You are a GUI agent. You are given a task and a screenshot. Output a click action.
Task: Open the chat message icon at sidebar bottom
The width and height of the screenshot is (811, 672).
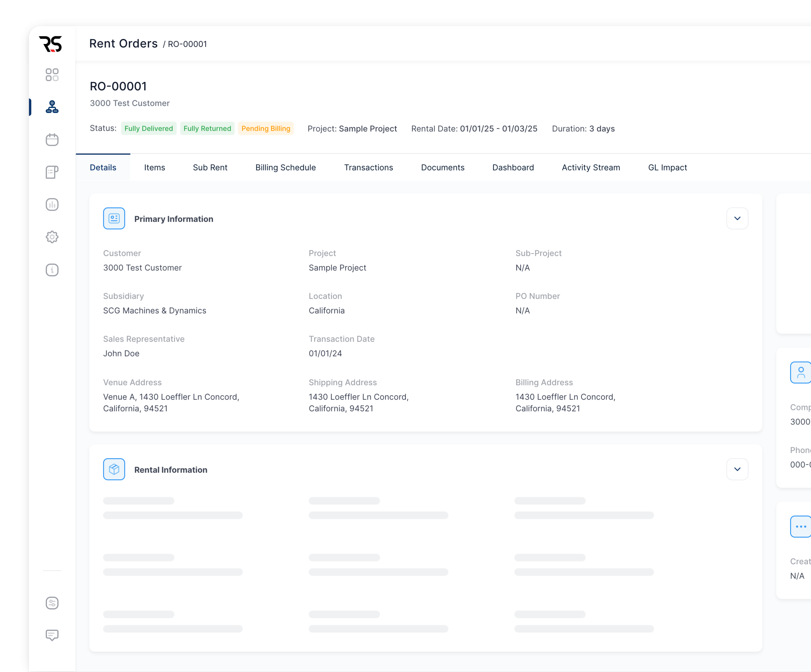pyautogui.click(x=52, y=635)
